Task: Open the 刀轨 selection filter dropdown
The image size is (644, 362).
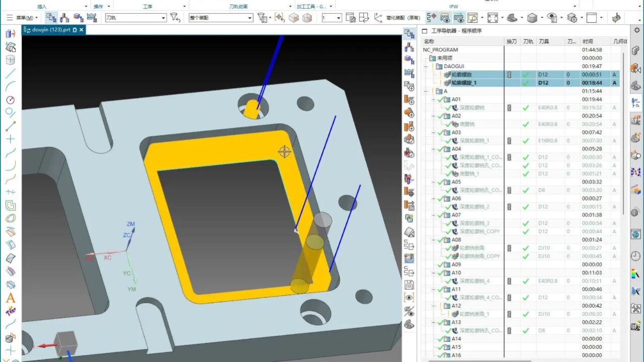Action: click(x=163, y=18)
